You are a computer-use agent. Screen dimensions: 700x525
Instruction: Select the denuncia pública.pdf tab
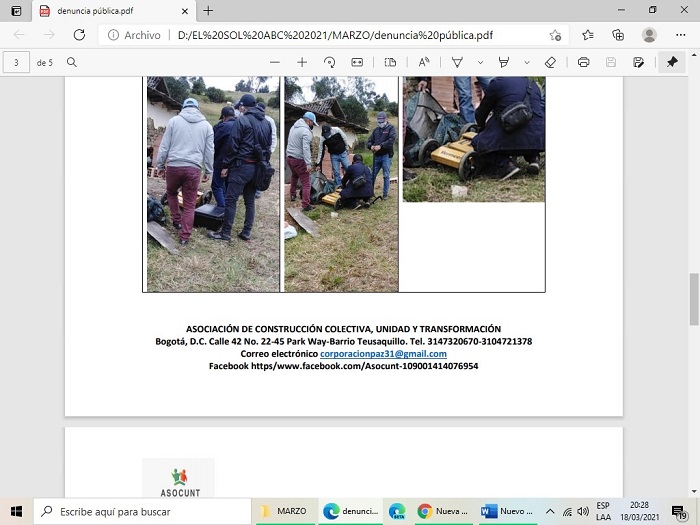(114, 11)
